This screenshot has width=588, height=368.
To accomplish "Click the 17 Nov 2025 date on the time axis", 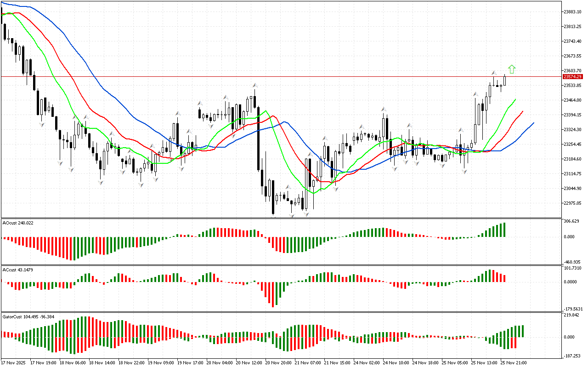I will pyautogui.click(x=12, y=362).
